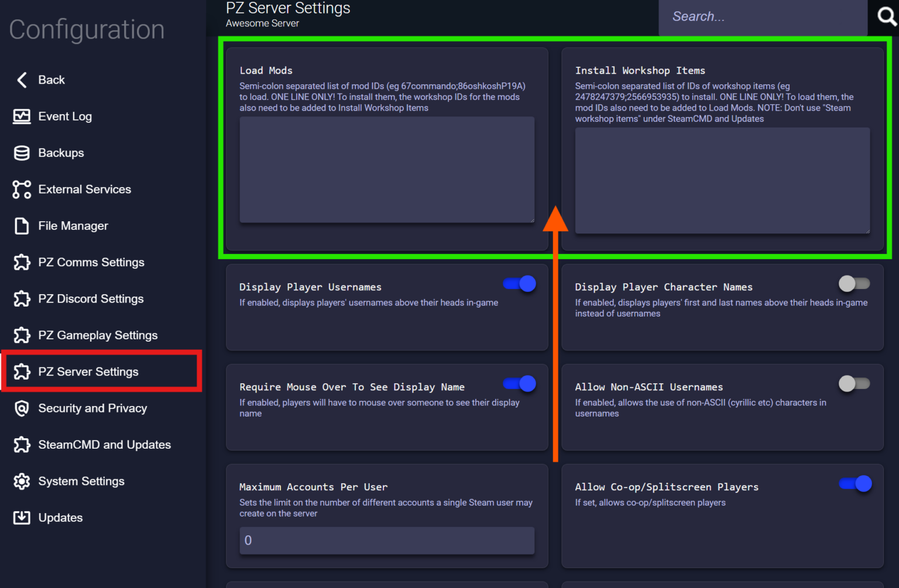
Task: Click the Maximum Accounts Per User field
Action: point(386,540)
